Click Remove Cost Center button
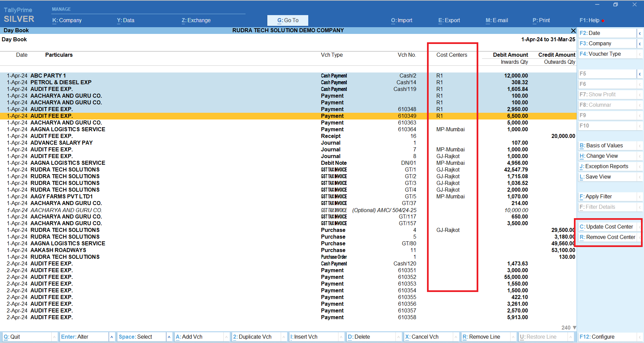 click(607, 237)
